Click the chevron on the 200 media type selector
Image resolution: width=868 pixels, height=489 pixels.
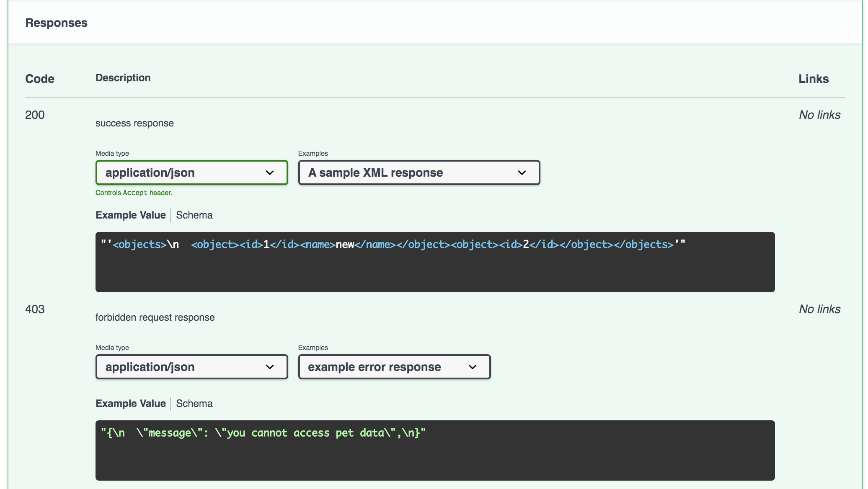pos(270,172)
